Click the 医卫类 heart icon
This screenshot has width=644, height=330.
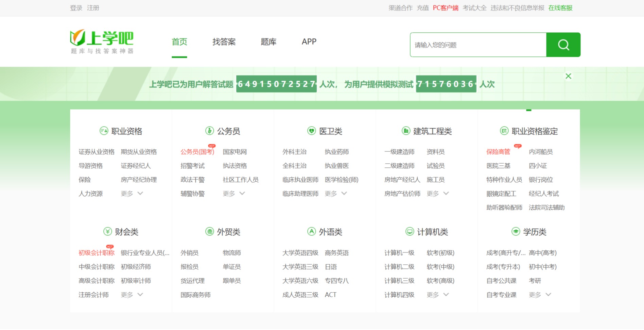(311, 131)
